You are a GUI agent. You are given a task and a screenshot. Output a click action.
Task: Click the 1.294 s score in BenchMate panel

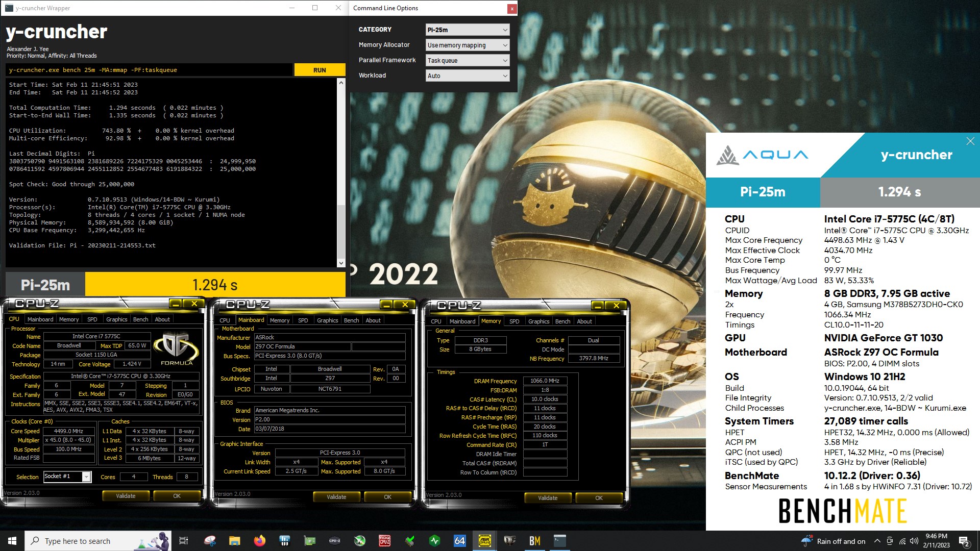[899, 192]
